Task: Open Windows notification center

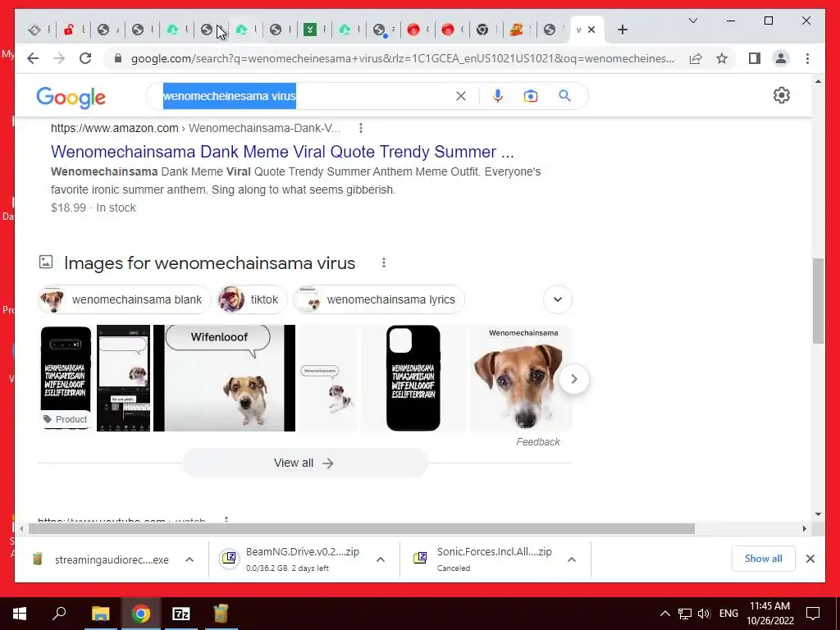Action: click(813, 614)
